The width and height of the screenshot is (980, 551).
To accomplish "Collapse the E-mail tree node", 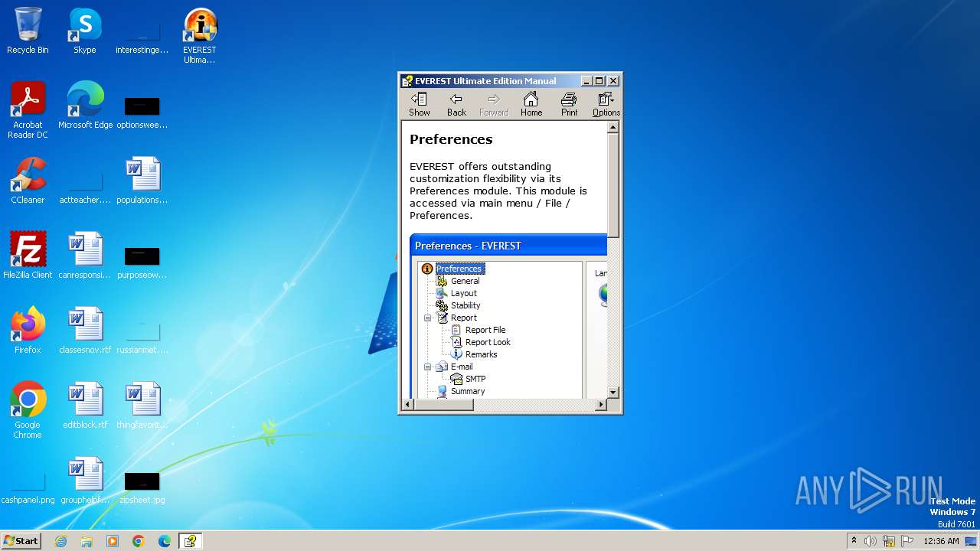I will (x=427, y=367).
